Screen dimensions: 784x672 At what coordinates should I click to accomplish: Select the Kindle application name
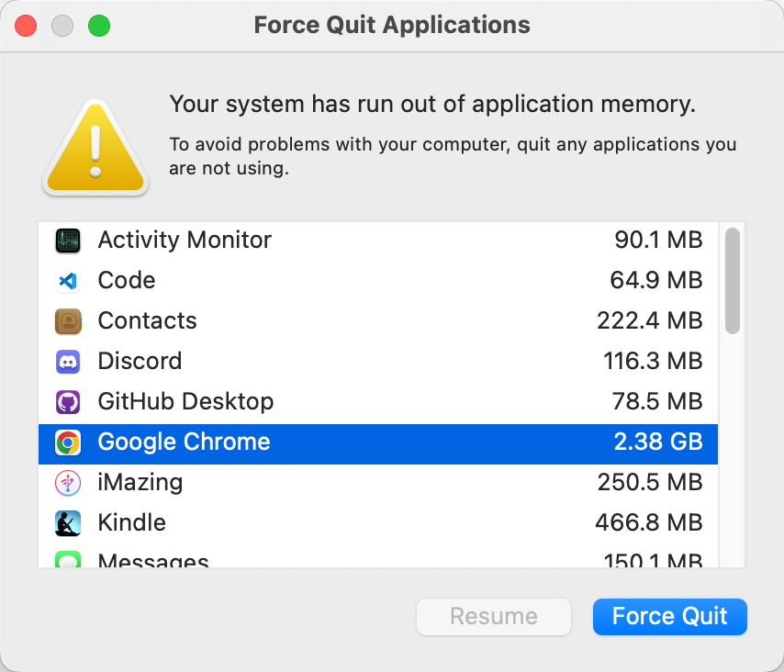[132, 523]
